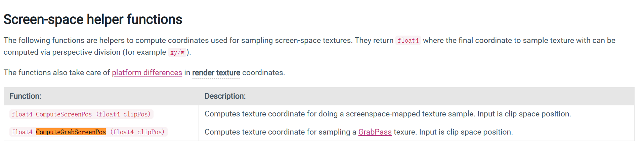Click 'The functions also take care of' text
644x151 pixels.
pos(57,72)
